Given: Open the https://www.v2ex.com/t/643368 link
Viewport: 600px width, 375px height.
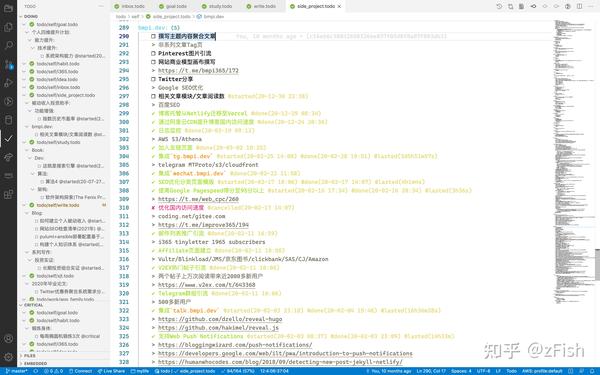Looking at the screenshot, I should click(207, 285).
